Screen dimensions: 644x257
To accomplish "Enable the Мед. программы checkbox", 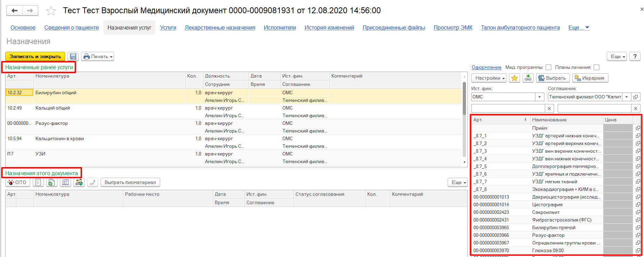I will (548, 67).
